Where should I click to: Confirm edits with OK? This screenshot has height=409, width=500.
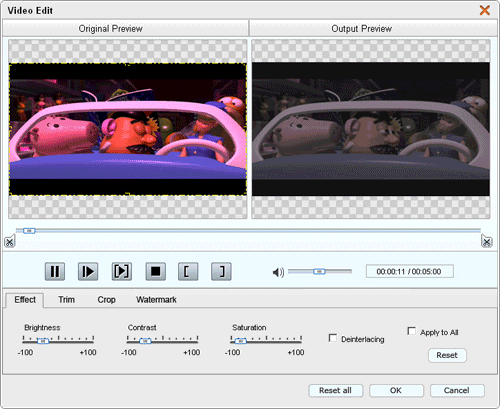pyautogui.click(x=396, y=390)
